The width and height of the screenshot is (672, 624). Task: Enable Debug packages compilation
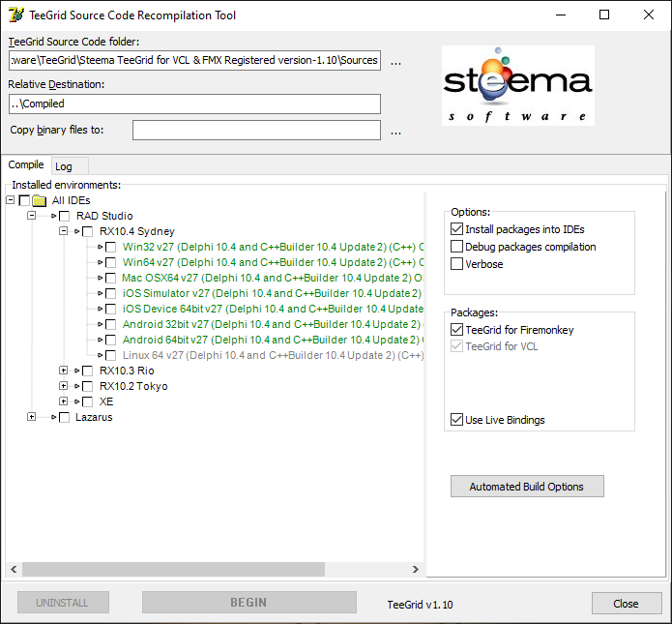pos(456,247)
